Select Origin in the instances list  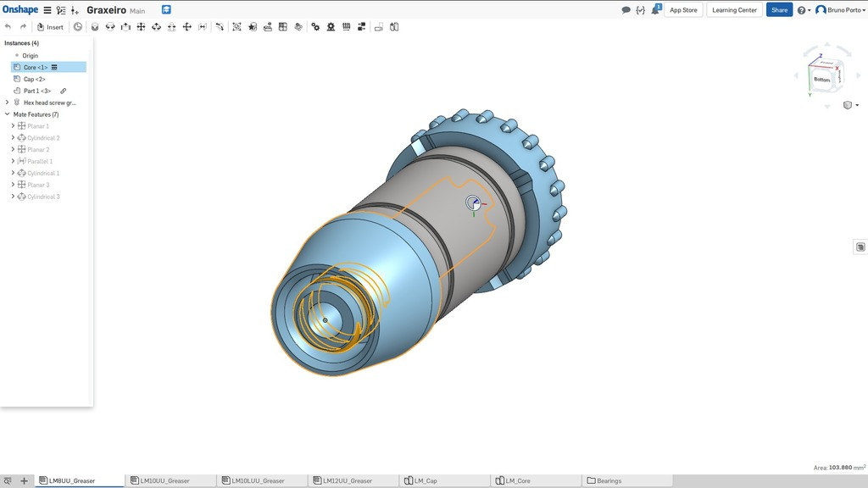pos(30,55)
